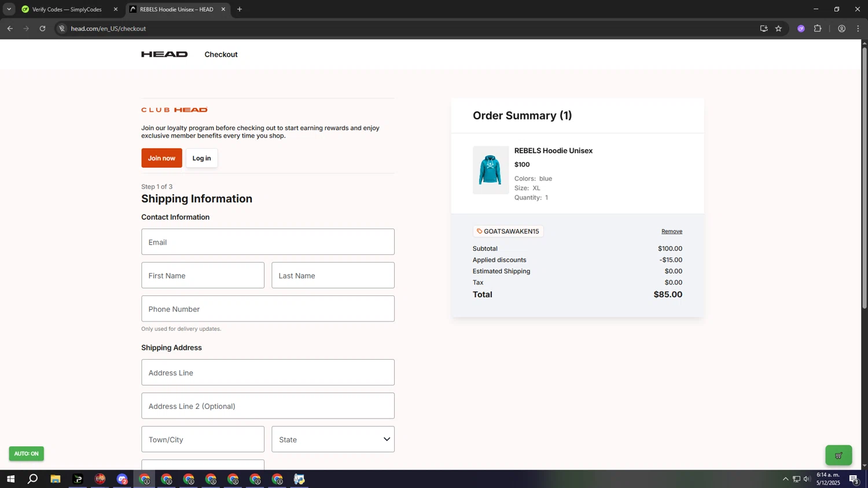Click the Subtotal $100.00 value
This screenshot has height=488, width=868.
pyautogui.click(x=670, y=249)
